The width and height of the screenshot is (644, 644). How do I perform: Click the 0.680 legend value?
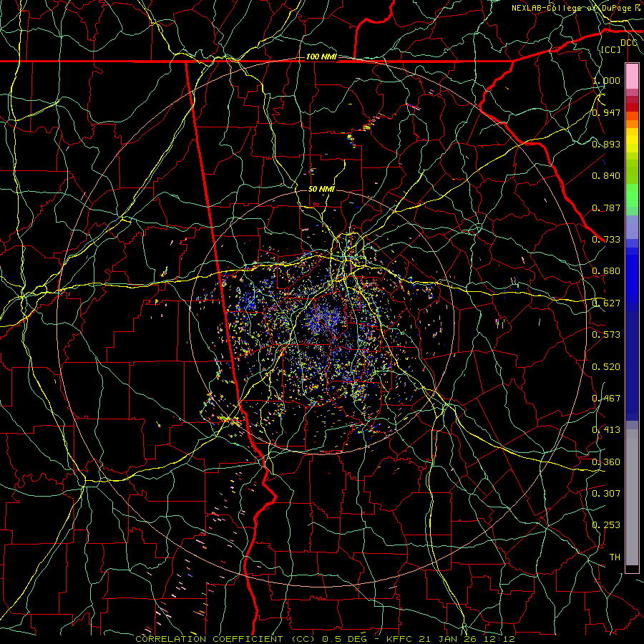(x=606, y=271)
